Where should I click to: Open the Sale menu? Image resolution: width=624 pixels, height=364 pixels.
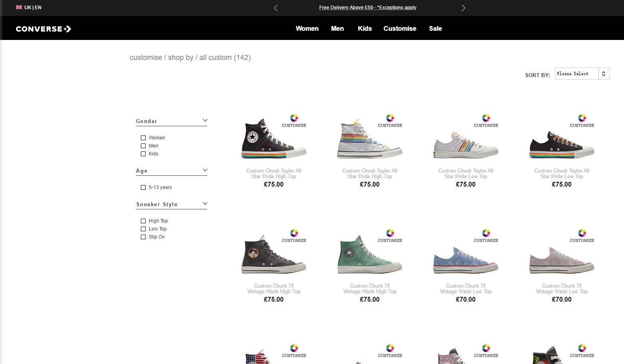pos(435,28)
